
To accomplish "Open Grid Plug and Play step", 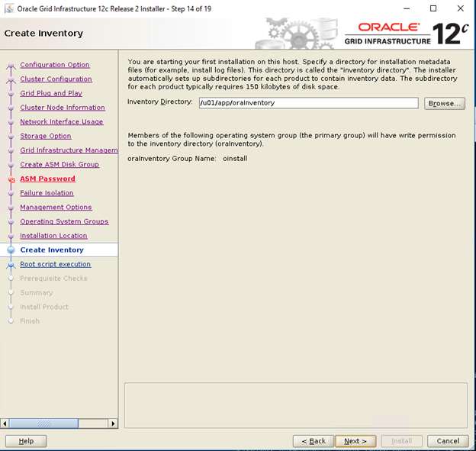I will [x=51, y=93].
